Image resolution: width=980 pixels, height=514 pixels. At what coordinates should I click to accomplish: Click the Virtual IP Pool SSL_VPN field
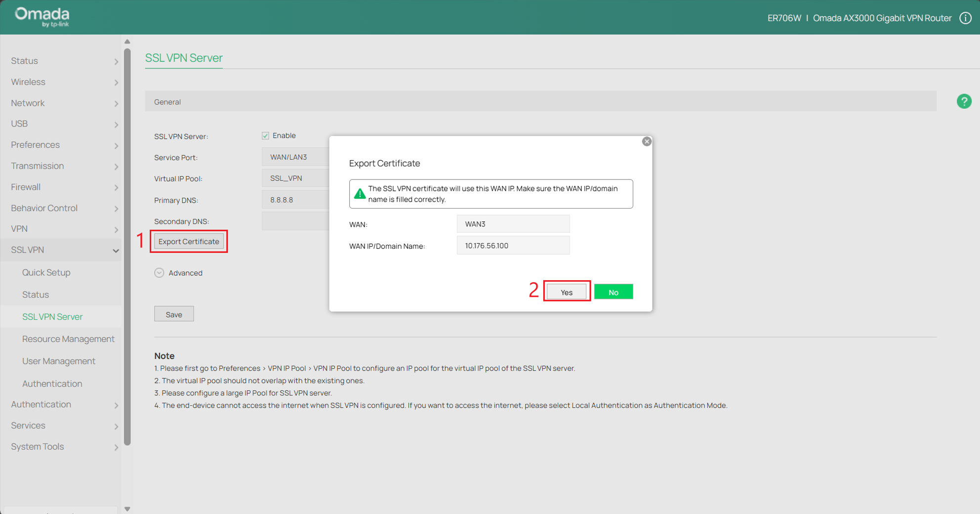(295, 178)
